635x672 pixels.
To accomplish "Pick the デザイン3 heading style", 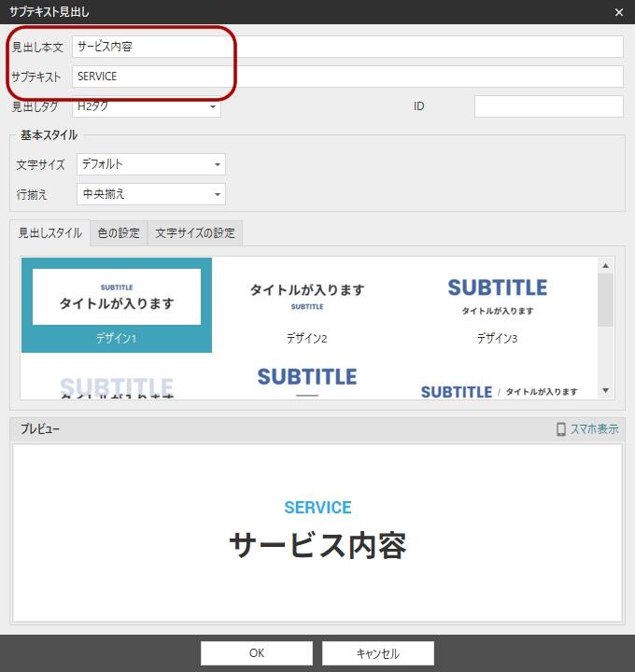I will 497,305.
